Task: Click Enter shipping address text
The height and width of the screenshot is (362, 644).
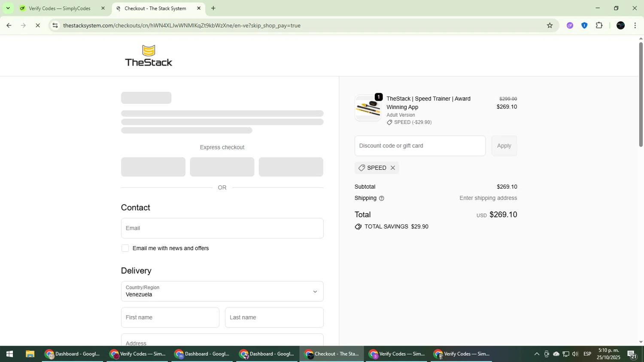Action: [488, 198]
